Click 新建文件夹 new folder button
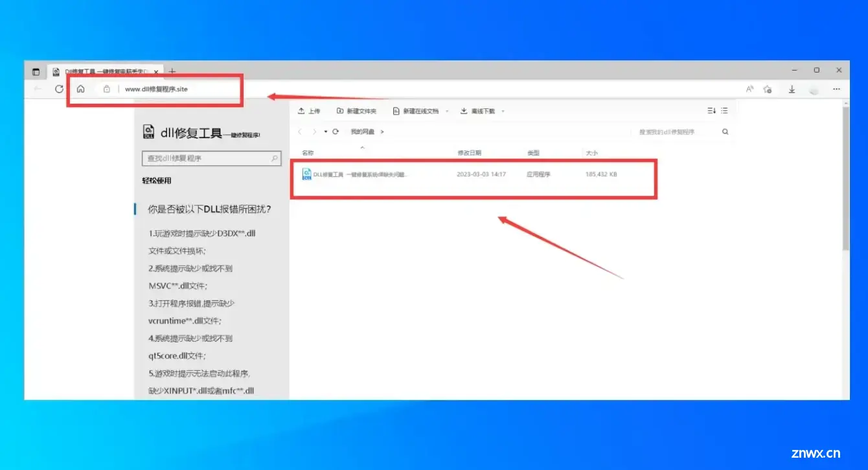This screenshot has height=470, width=868. 356,111
